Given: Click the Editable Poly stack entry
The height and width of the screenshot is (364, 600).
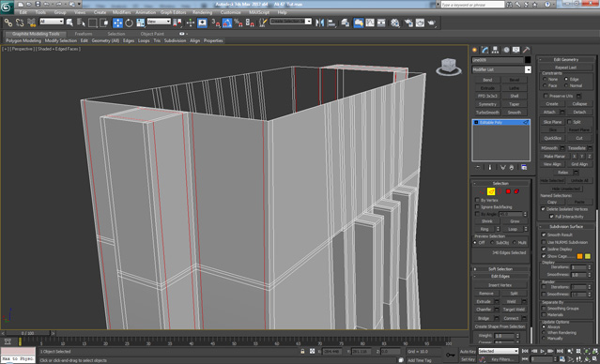Looking at the screenshot, I should [x=500, y=122].
